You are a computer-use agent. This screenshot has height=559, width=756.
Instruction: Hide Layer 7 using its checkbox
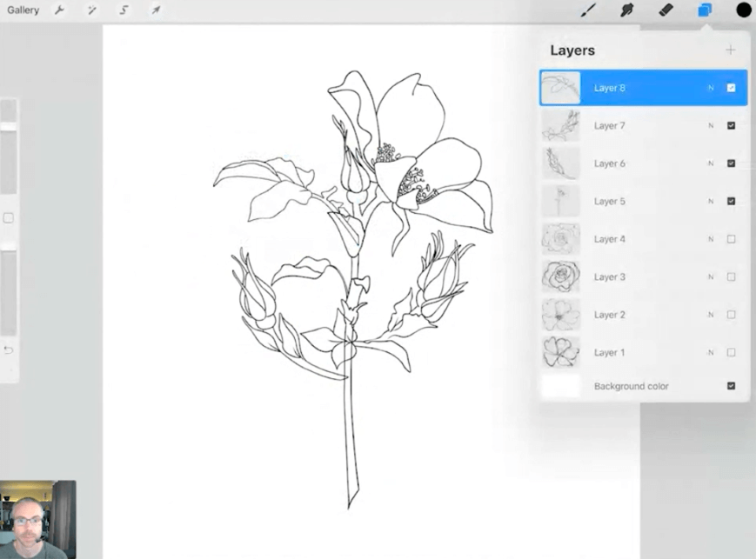[x=731, y=125]
